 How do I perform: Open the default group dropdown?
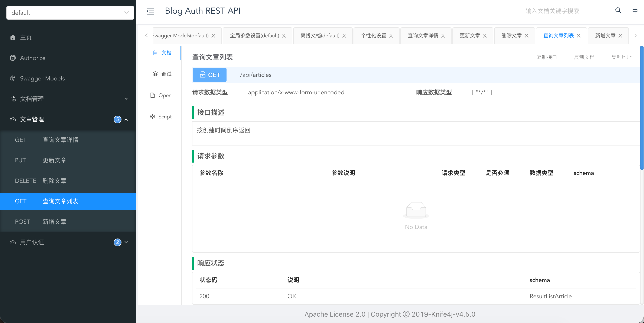70,13
